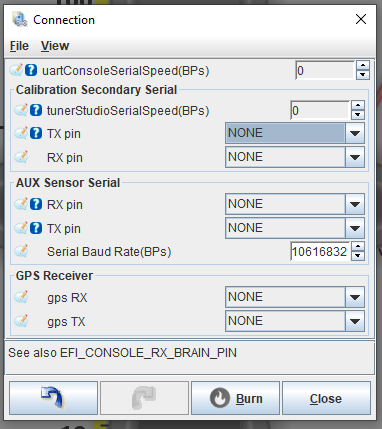Viewport: 382px width, 429px height.
Task: Click the 'gps RX' label
Action: click(x=67, y=298)
